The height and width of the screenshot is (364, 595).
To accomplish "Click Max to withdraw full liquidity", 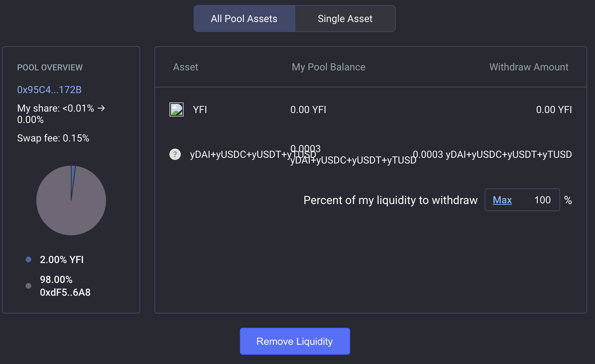I will (x=502, y=200).
